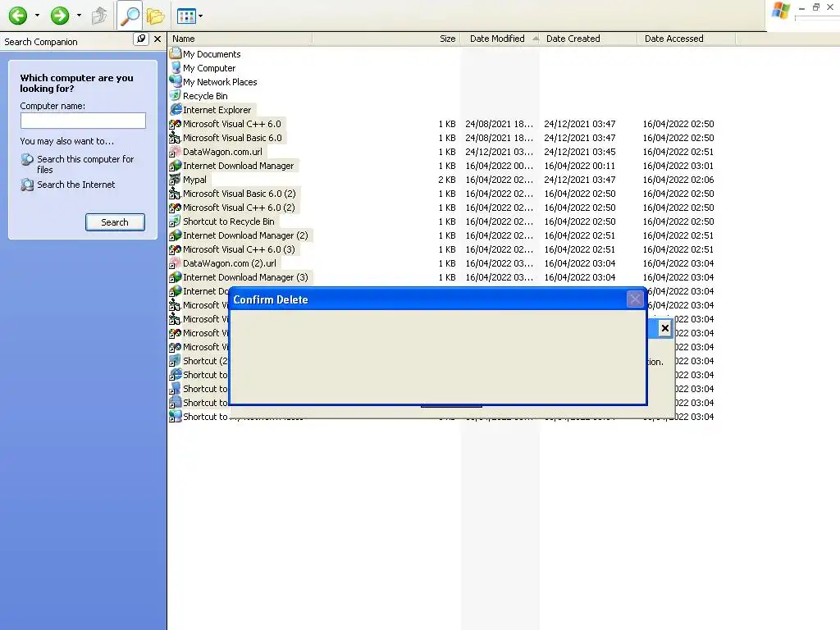Toggle the Search magnifier toolbar button

coord(130,16)
